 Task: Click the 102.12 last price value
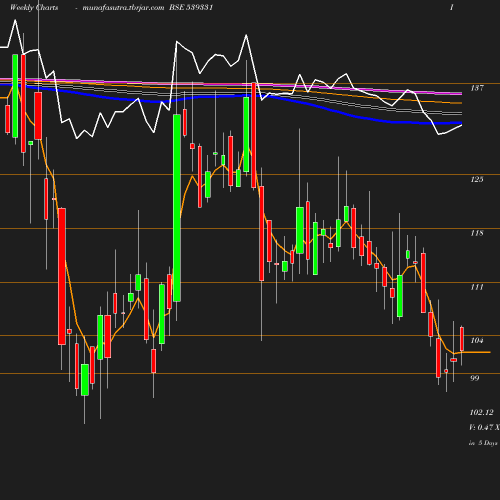pos(482,412)
